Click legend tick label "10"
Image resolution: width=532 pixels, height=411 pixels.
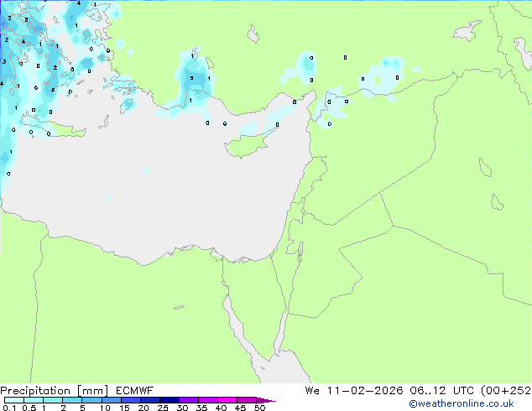(x=105, y=408)
